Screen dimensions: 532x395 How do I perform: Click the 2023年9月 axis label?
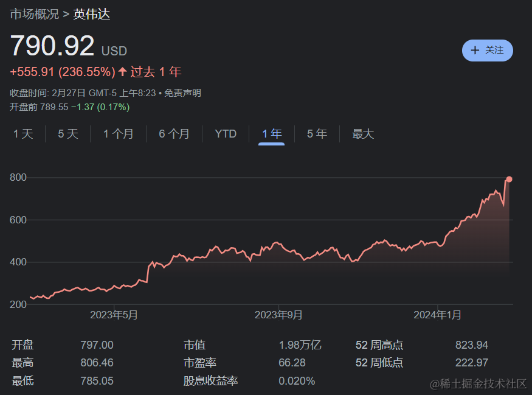click(x=278, y=315)
